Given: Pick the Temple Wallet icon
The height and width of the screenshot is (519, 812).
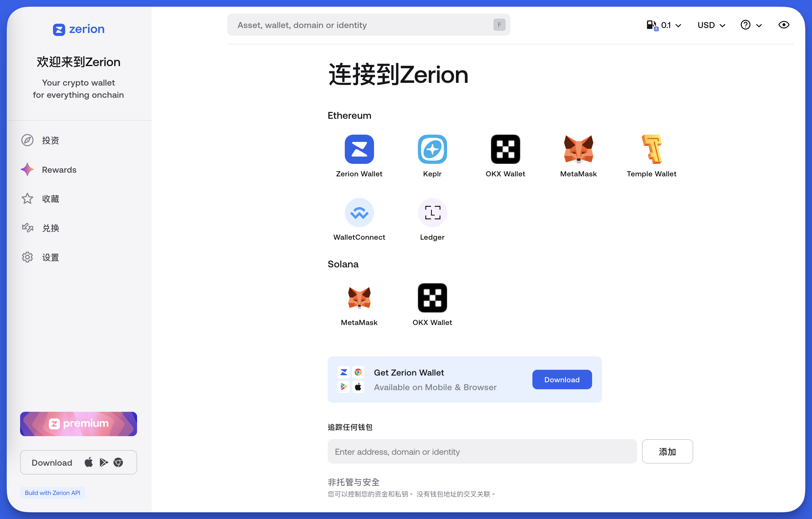Looking at the screenshot, I should [x=651, y=149].
